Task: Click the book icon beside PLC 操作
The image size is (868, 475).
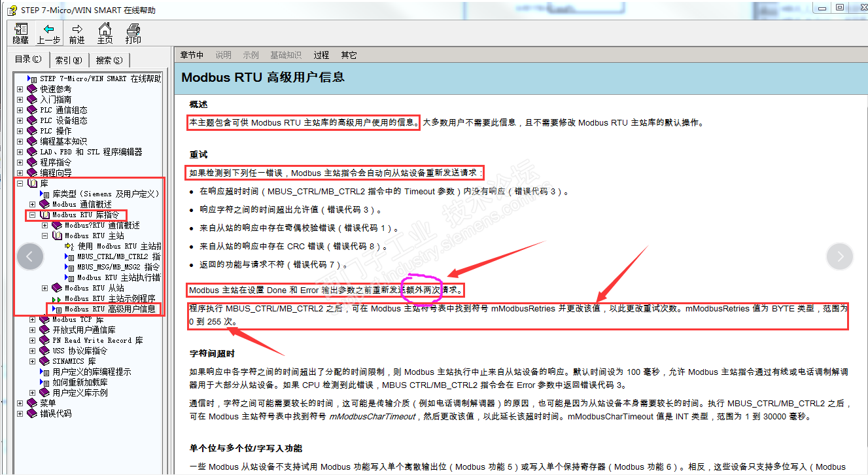Action: 32,131
